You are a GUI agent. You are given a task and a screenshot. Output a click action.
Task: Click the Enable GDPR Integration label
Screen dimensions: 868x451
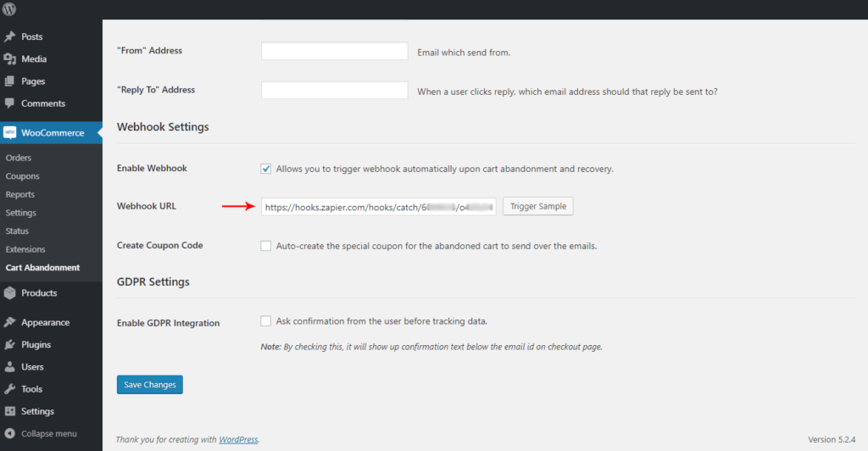tap(169, 323)
